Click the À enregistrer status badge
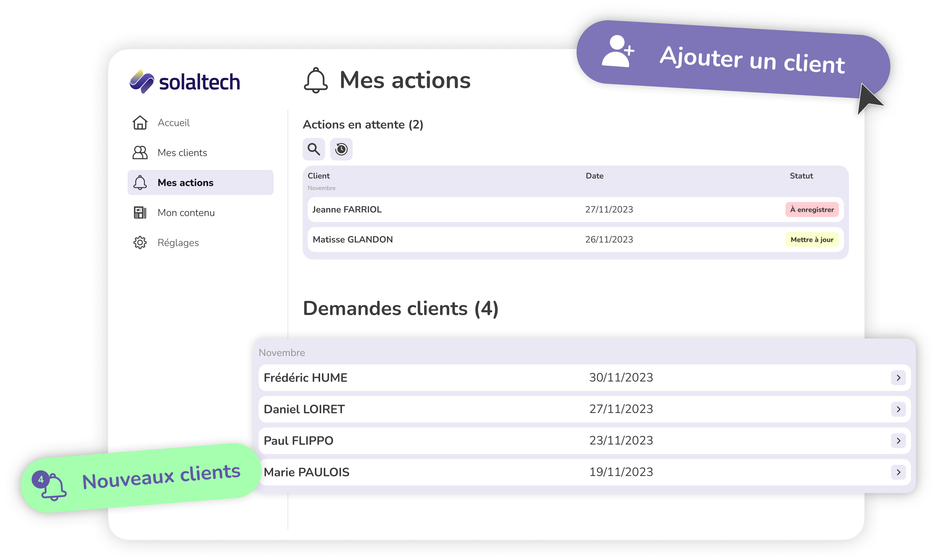 coord(812,209)
